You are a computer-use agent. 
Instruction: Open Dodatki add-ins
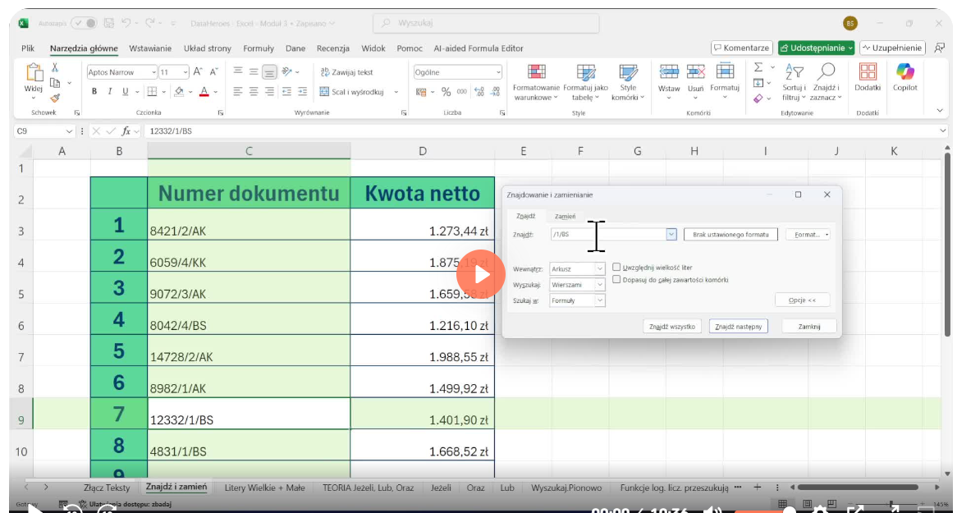tap(868, 77)
